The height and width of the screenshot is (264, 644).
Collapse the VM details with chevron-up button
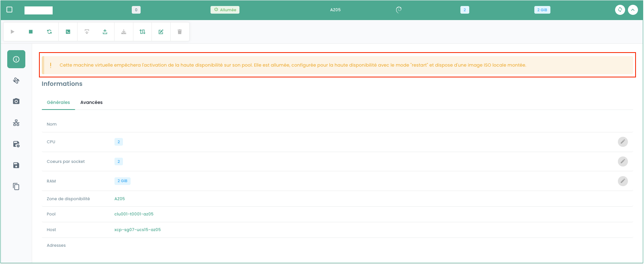pyautogui.click(x=633, y=10)
